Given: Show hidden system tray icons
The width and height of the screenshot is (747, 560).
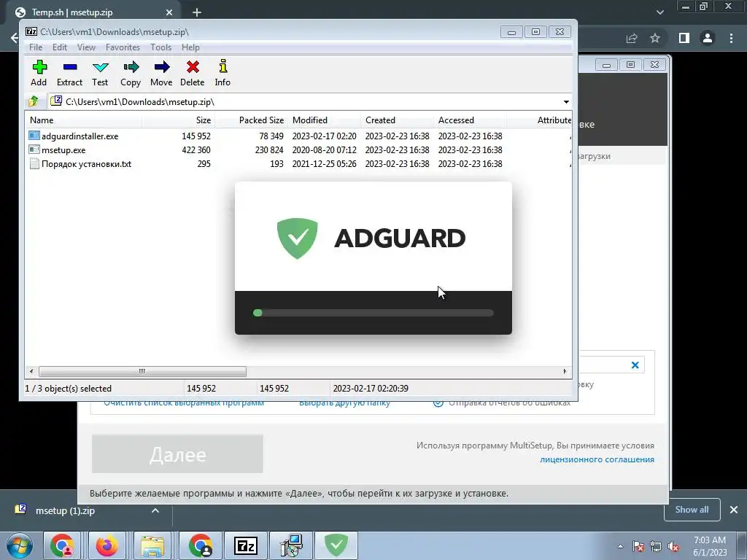Looking at the screenshot, I should click(620, 547).
